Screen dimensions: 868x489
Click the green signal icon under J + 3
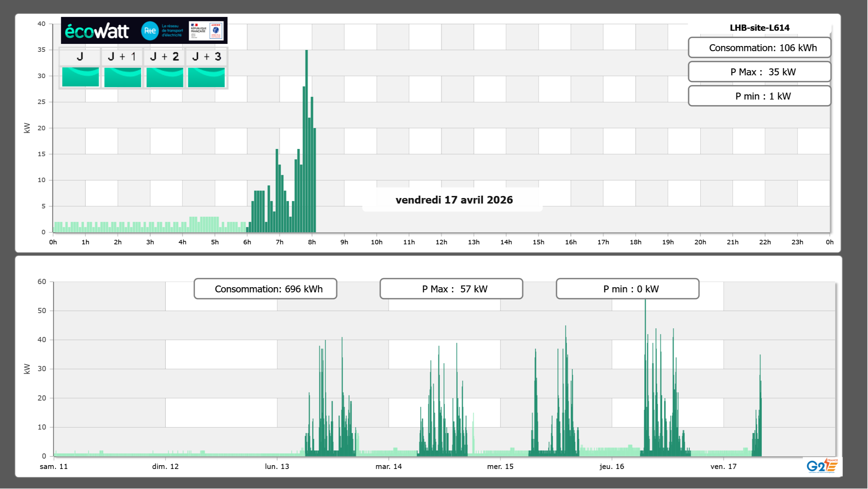(x=206, y=77)
